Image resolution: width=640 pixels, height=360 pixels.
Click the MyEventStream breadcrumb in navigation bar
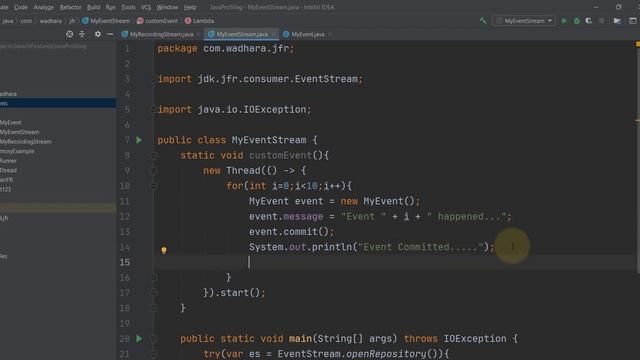click(x=106, y=21)
